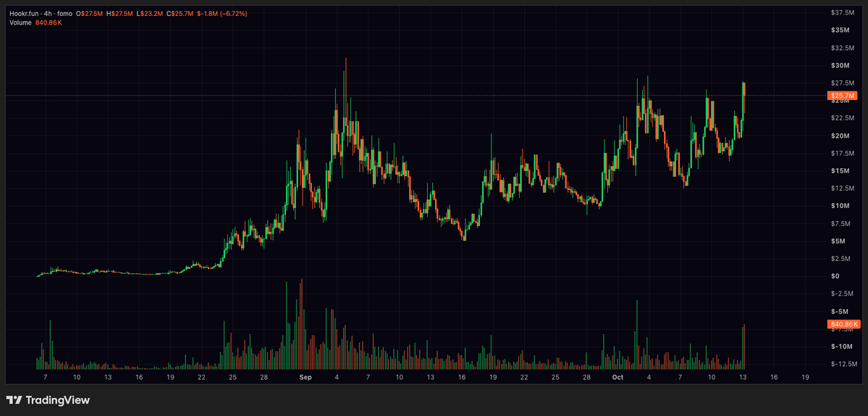
Task: Click the $37.5M price axis label
Action: click(844, 12)
